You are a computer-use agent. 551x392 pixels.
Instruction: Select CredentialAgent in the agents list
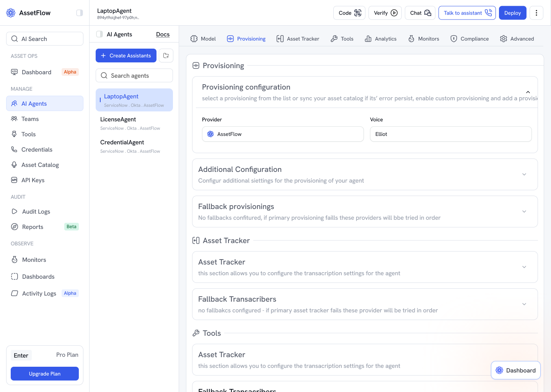click(134, 146)
